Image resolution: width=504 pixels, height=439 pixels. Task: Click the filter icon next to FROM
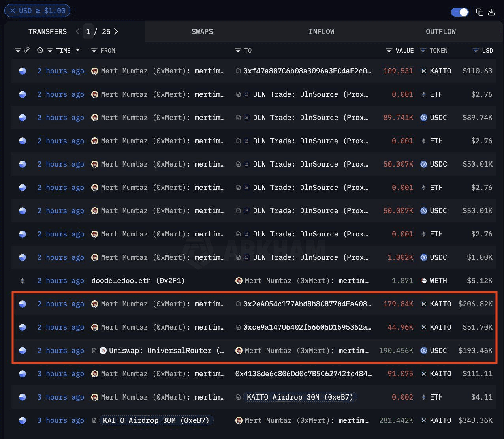tap(94, 50)
